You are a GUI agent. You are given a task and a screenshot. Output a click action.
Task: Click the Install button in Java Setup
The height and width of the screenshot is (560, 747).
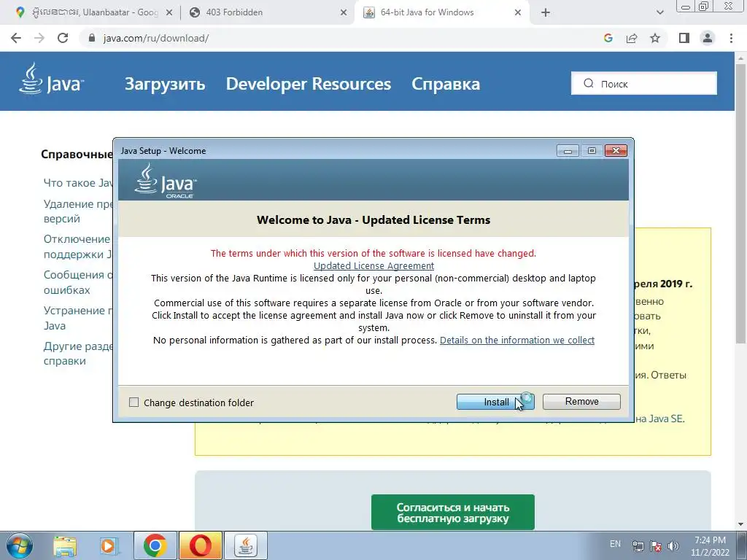tap(495, 402)
